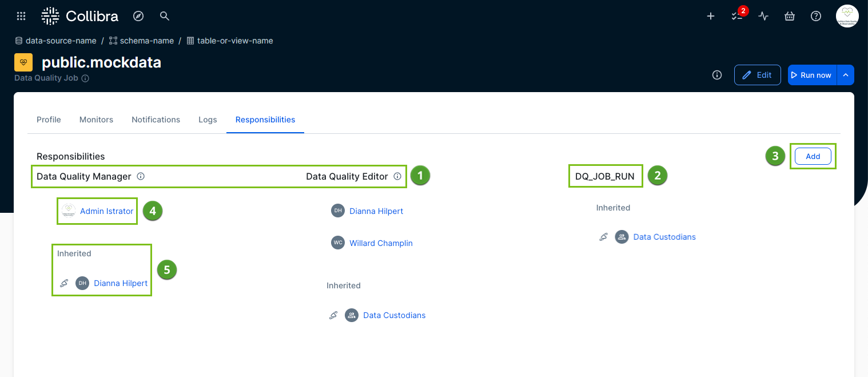Click the yellow Data Quality Job badge icon
The width and height of the screenshot is (868, 377).
(x=23, y=62)
